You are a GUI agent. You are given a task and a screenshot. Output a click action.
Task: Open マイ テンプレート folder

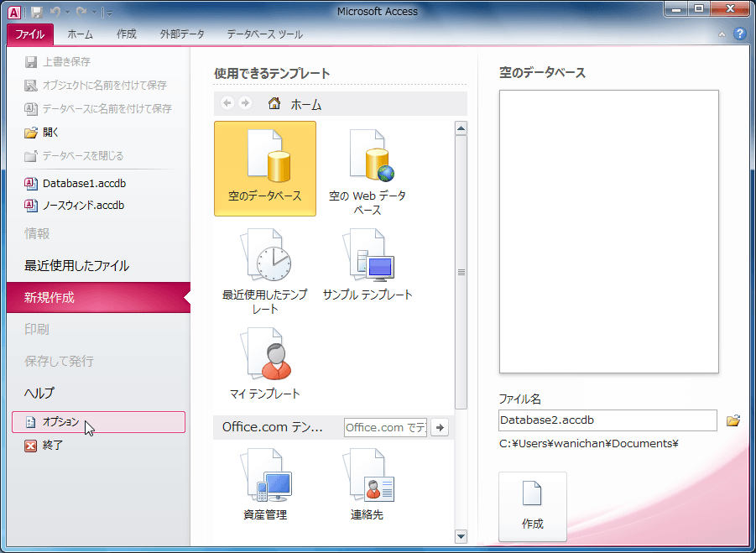(265, 364)
